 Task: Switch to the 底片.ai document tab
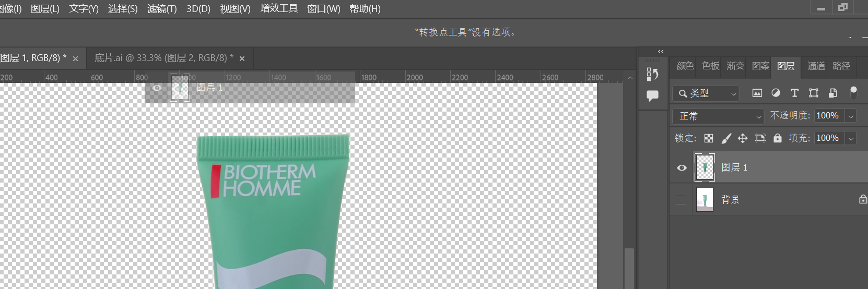(x=164, y=58)
